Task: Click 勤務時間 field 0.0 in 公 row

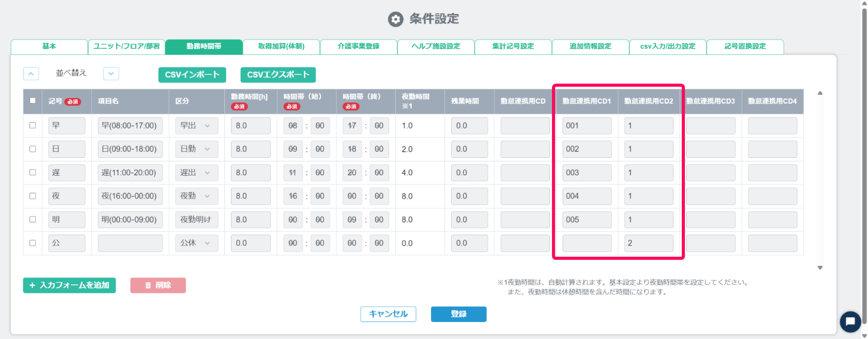Action: (251, 243)
